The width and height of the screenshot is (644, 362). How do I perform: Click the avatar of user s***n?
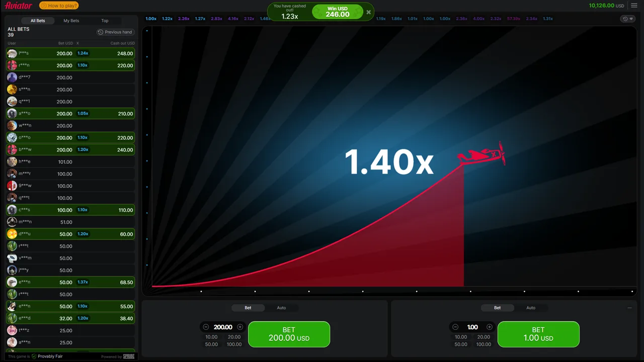[12, 89]
